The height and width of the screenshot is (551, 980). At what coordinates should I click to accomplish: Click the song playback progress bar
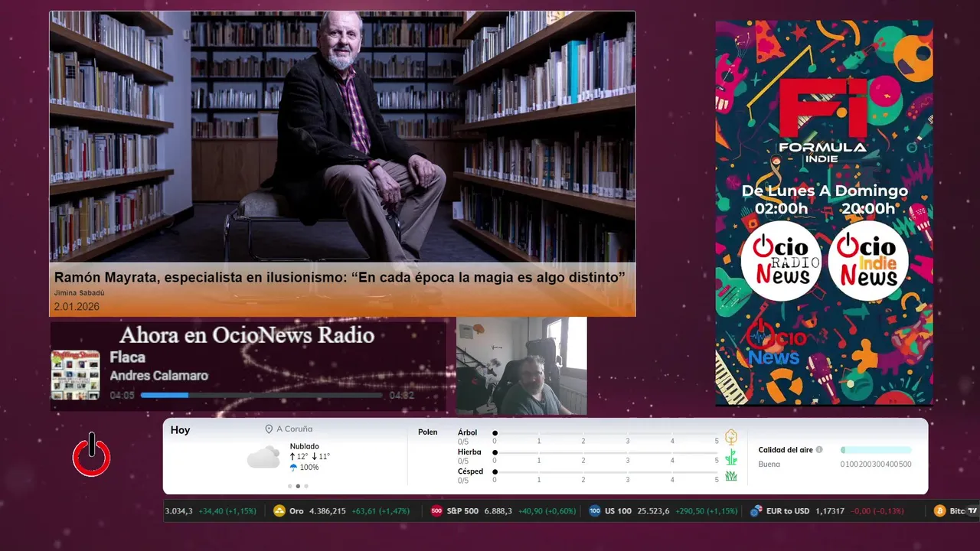[x=262, y=396]
